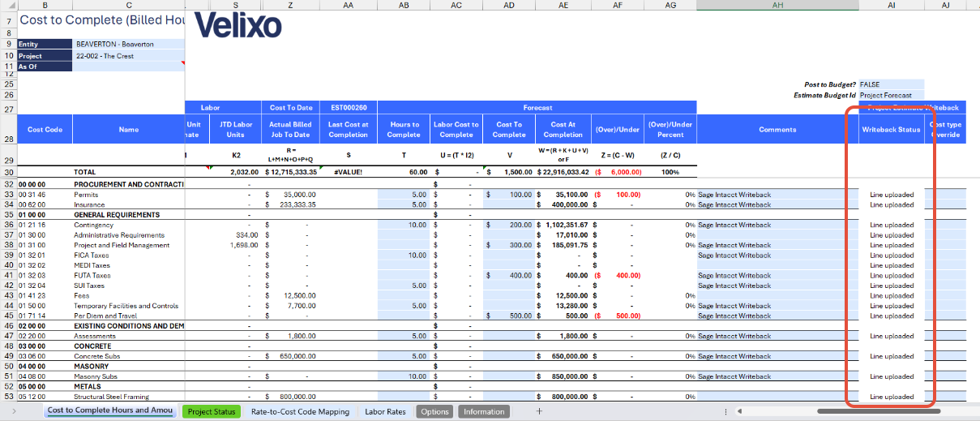
Task: Select the Information sheet tab
Action: [x=484, y=411]
